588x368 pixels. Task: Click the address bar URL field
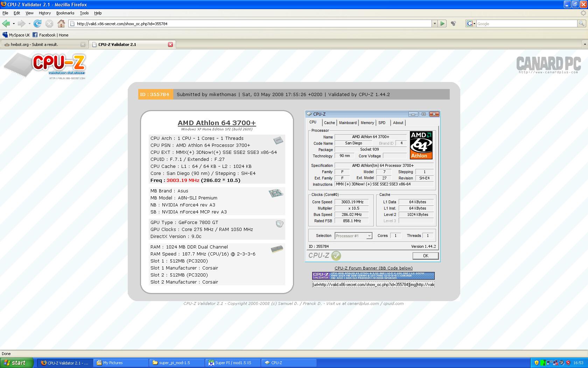click(x=250, y=23)
